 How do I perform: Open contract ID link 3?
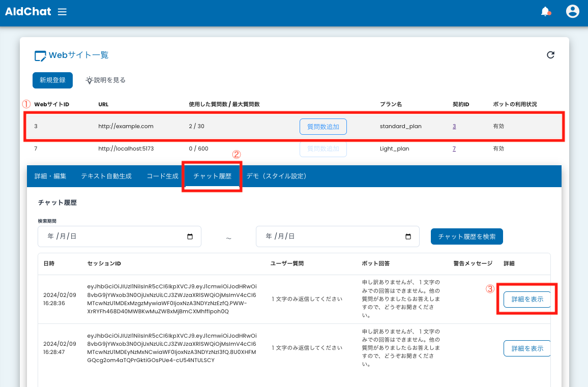454,126
